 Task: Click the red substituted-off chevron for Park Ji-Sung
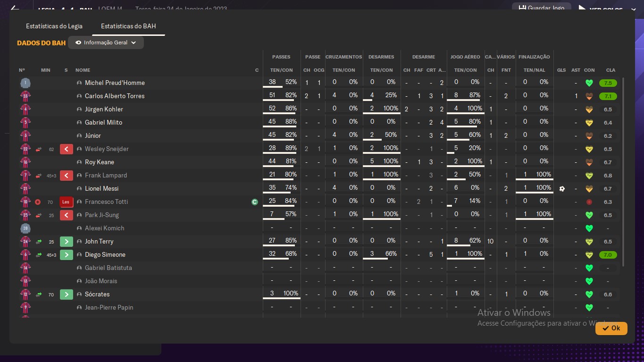pyautogui.click(x=66, y=215)
